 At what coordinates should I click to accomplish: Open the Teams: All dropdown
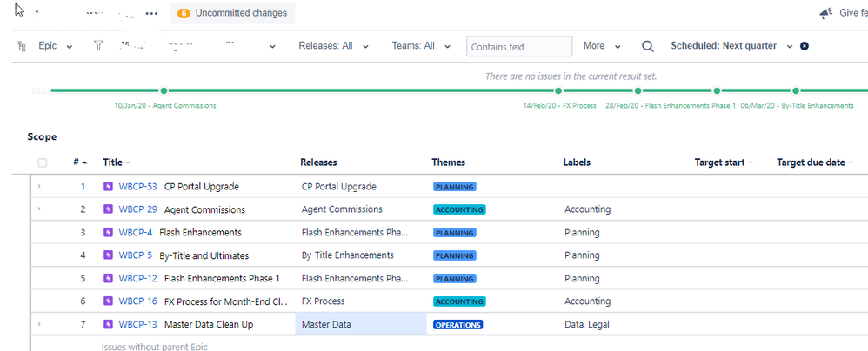tap(421, 46)
